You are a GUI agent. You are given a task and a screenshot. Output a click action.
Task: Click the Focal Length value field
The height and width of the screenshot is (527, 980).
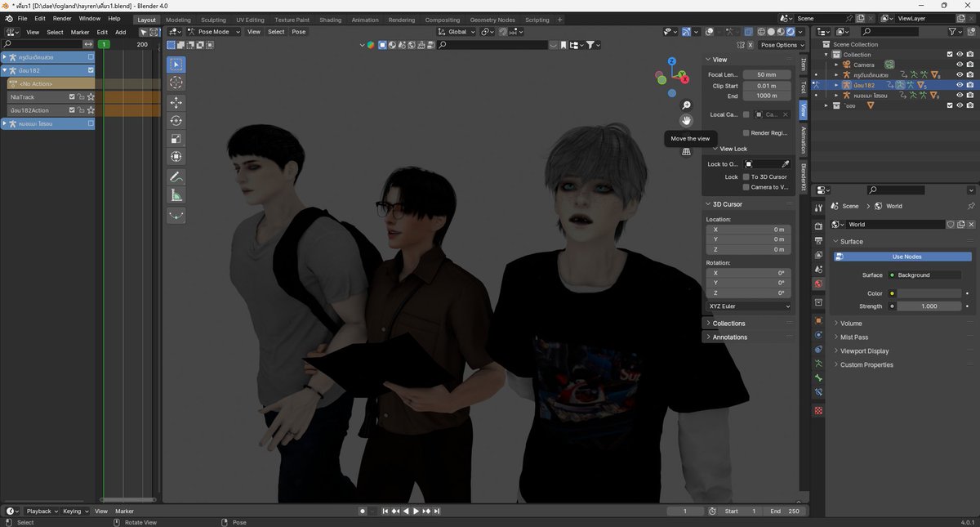[x=767, y=74]
